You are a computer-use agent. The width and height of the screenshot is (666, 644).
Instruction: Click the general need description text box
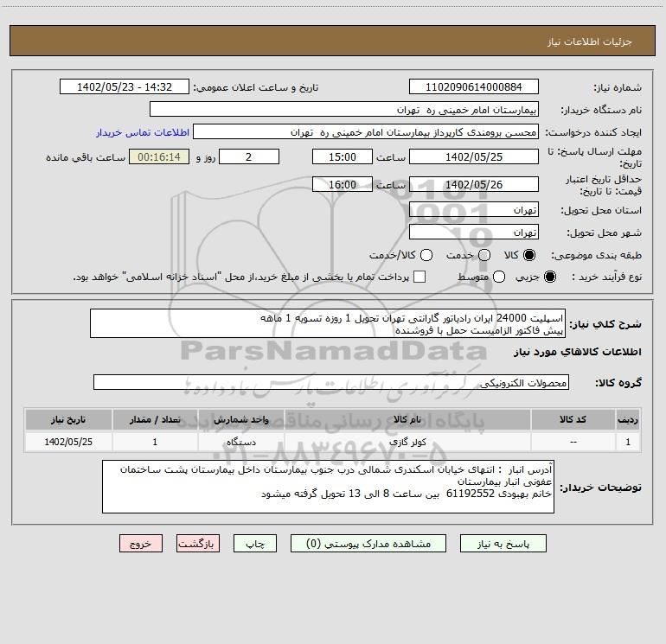(328, 323)
